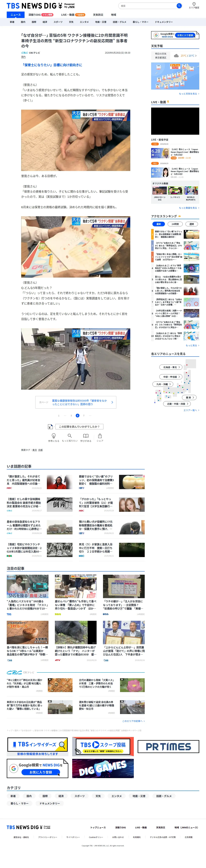Image resolution: width=206 pixels, height=868 pixels.
Task: Click the footer TBS NEWS DIG logo
Action: [x=29, y=827]
